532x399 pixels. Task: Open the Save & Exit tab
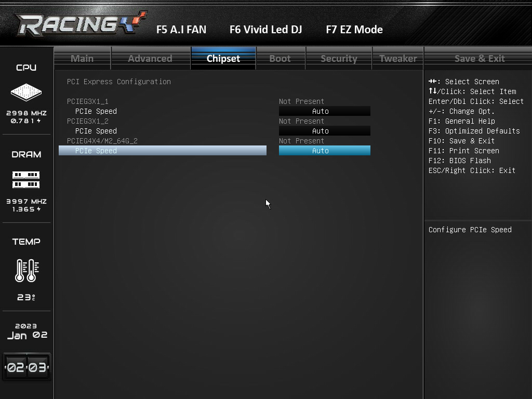coord(480,58)
